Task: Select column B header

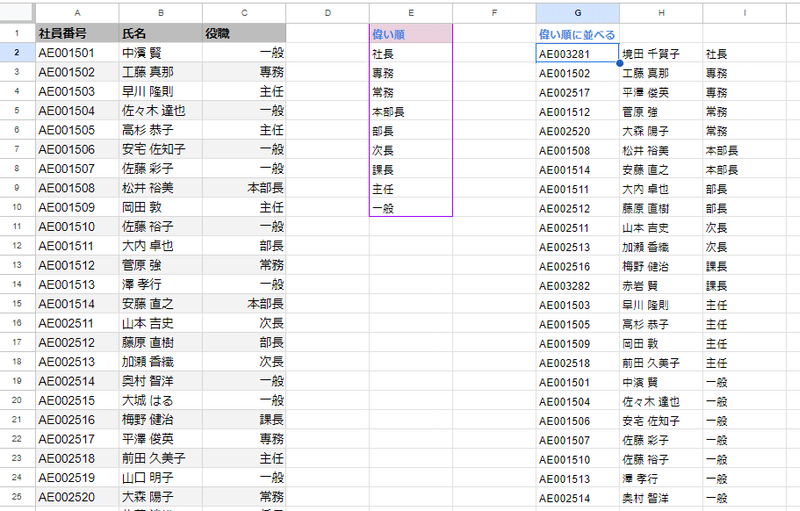Action: click(161, 13)
